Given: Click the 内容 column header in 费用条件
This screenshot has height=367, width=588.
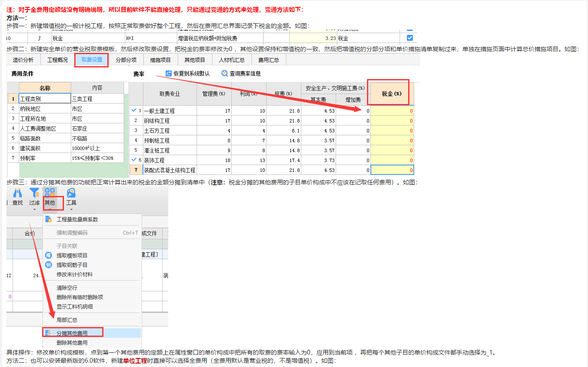Looking at the screenshot, I should click(x=97, y=88).
